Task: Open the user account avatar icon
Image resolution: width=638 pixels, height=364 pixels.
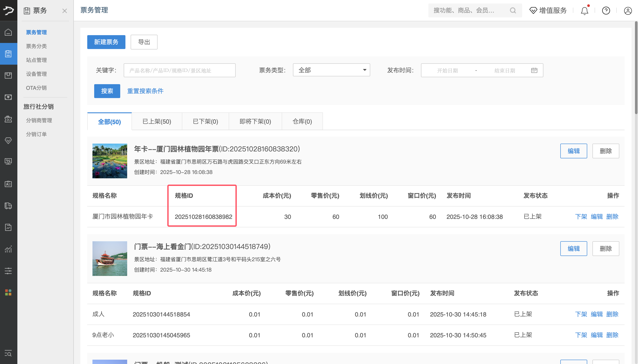Action: (628, 11)
